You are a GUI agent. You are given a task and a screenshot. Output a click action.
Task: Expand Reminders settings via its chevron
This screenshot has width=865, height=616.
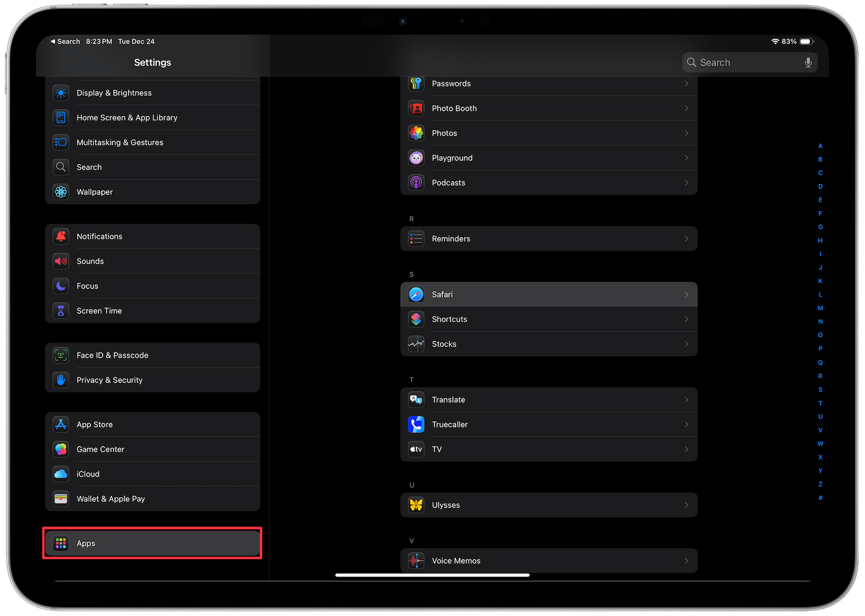(x=686, y=239)
